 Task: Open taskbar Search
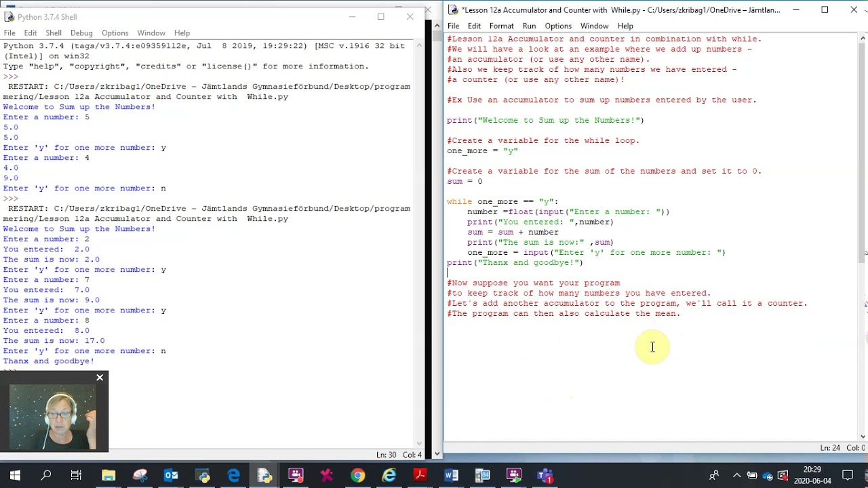(46, 475)
